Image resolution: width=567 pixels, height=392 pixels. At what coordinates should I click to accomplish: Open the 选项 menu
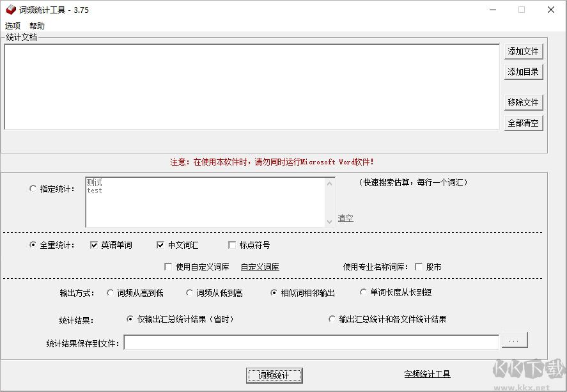pyautogui.click(x=12, y=26)
